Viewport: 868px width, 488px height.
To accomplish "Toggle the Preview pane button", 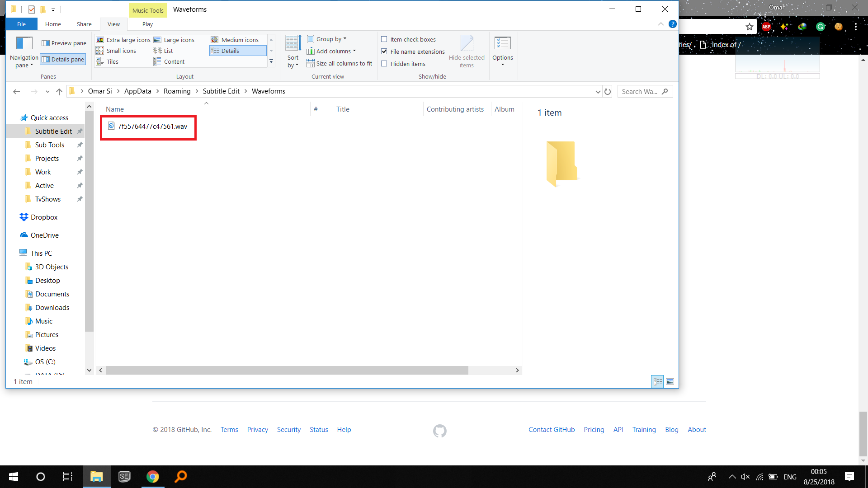I will click(x=64, y=43).
